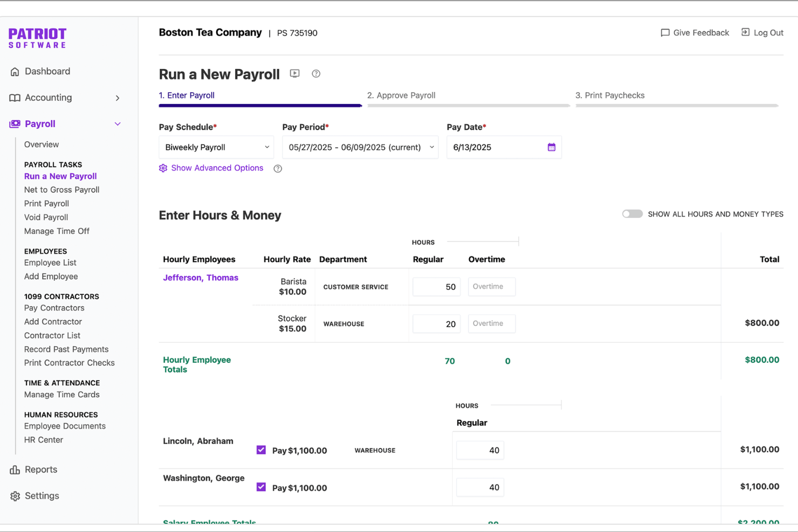Open Contractor List link
This screenshot has height=532, width=798.
pos(52,335)
